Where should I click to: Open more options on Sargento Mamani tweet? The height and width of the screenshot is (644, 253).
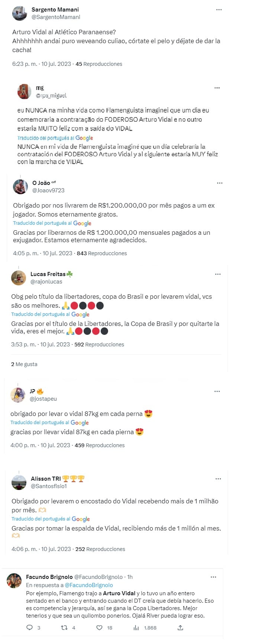219,10
